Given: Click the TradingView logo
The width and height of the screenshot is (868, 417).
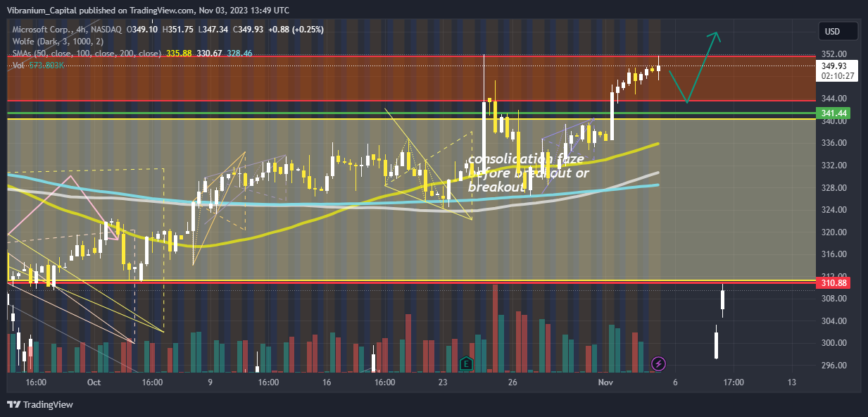Looking at the screenshot, I should [40, 405].
